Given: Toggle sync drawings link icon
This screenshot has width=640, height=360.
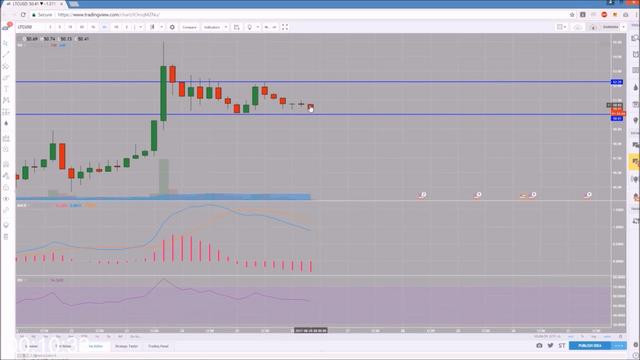Looking at the screenshot, I should point(6,210).
